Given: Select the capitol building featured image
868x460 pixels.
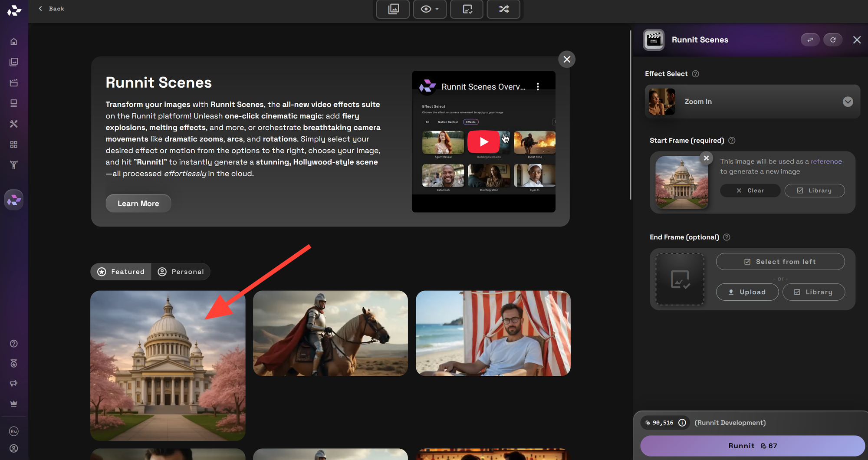Looking at the screenshot, I should [168, 366].
